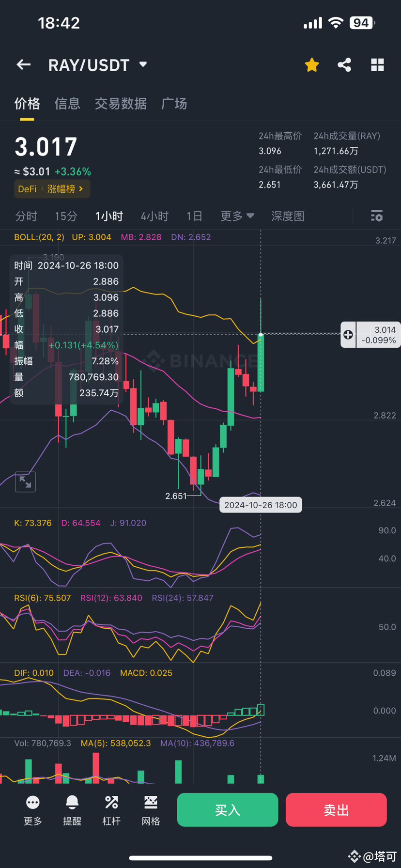Viewport: 401px width, 868px height.
Task: Tap the 2.651 low price marker on chart
Action: pos(176,496)
